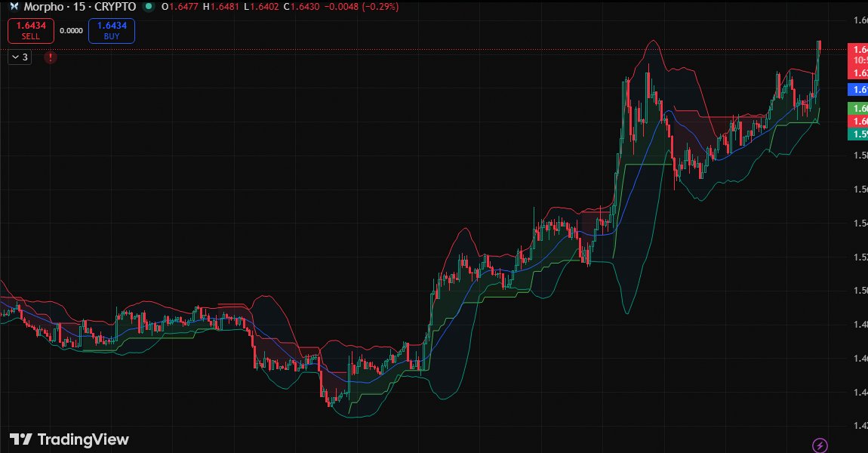Click the purple lightning bolt icon
The image size is (868, 453).
click(820, 445)
